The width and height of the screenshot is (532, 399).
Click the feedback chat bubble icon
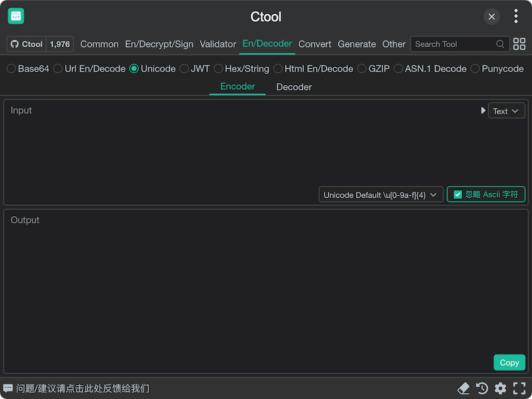click(8, 388)
